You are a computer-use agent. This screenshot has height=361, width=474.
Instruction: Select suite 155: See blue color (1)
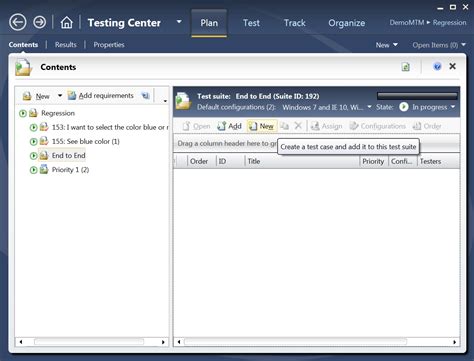click(x=86, y=141)
